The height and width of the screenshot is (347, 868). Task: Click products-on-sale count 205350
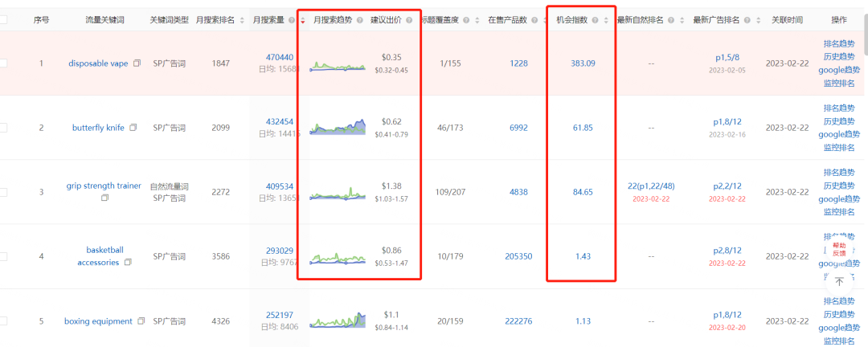pyautogui.click(x=518, y=256)
